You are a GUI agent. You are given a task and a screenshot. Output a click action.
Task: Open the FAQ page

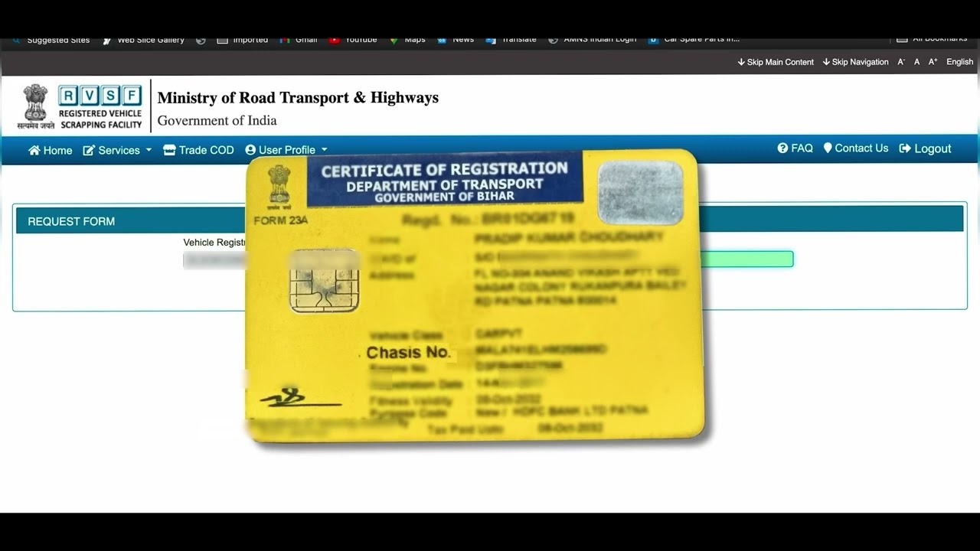(x=795, y=148)
